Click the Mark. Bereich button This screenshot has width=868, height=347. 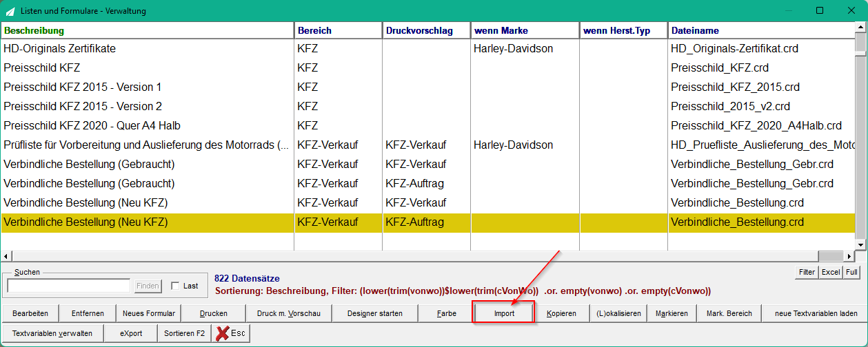(x=729, y=313)
